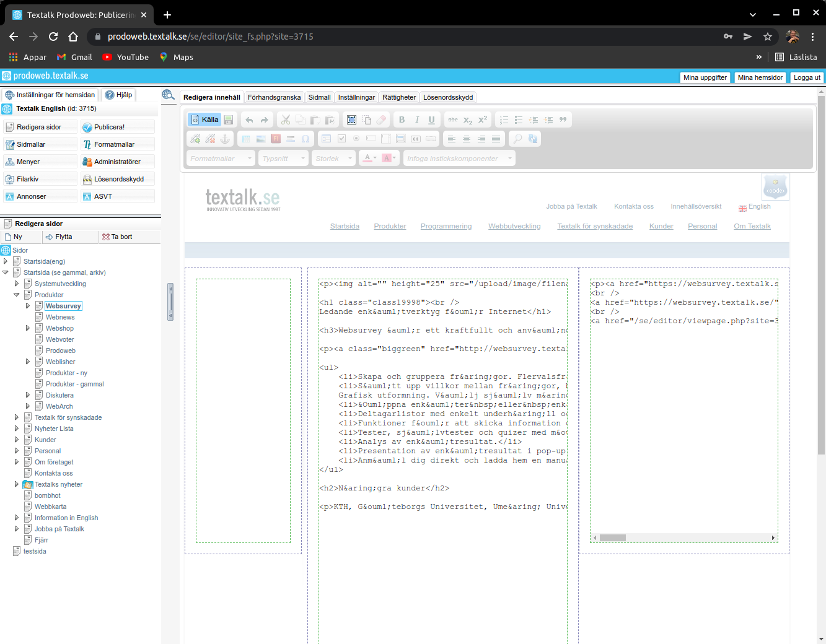
Task: Collapse the Produkter tree node
Action: point(17,295)
